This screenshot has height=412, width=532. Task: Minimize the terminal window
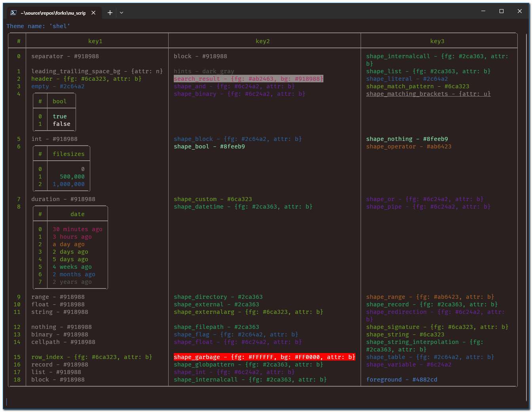(x=483, y=11)
